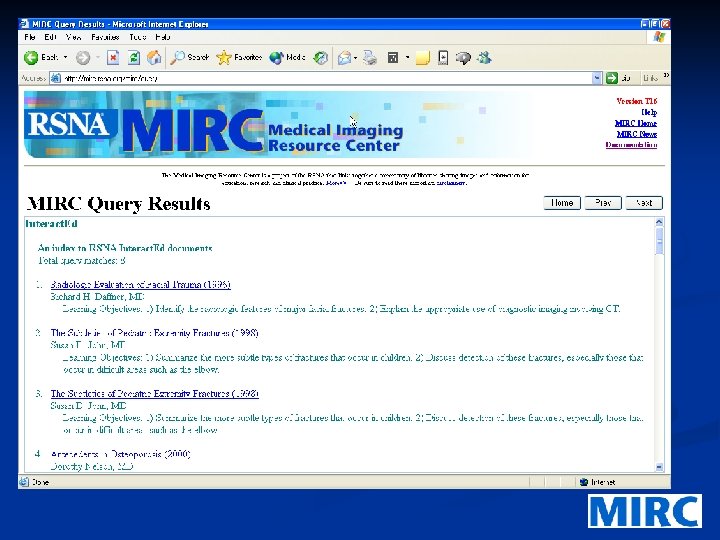Click the green Go arrow button
Image resolution: width=720 pixels, height=540 pixels.
tap(612, 78)
